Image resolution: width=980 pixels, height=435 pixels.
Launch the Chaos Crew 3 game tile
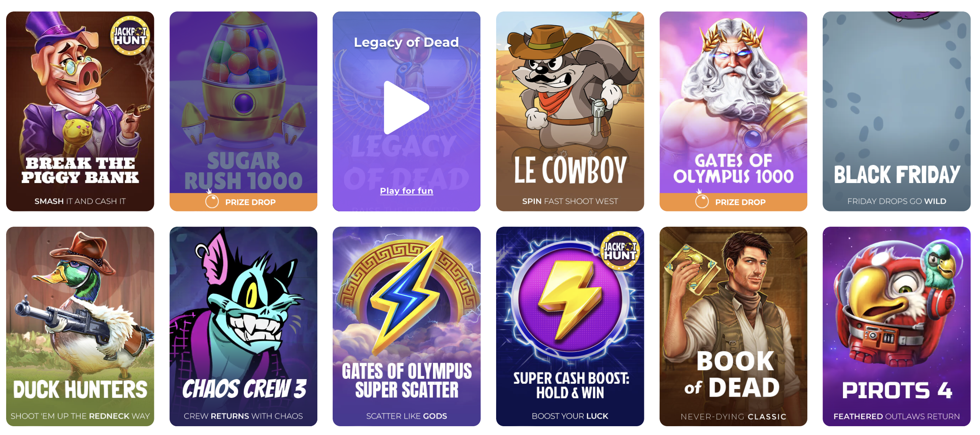243,326
